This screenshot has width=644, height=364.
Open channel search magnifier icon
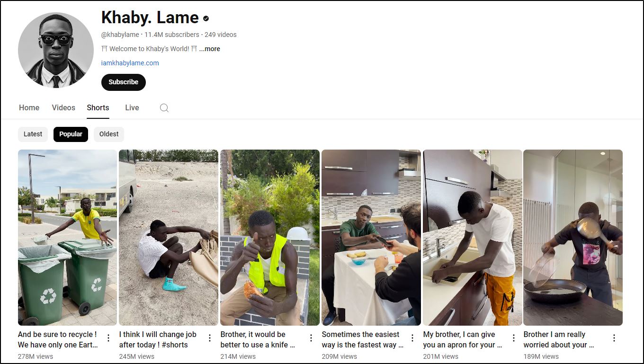(x=164, y=108)
